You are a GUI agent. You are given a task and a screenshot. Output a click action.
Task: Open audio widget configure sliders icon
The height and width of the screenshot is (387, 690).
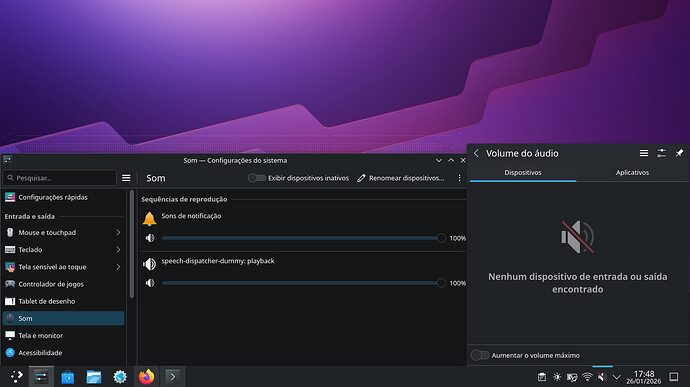click(661, 153)
